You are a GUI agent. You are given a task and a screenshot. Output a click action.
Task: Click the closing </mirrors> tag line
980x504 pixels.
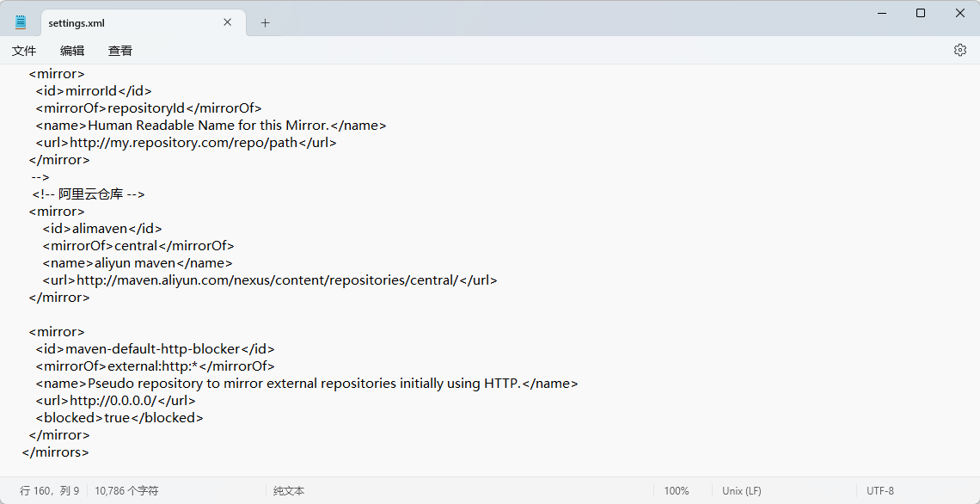[x=56, y=452]
